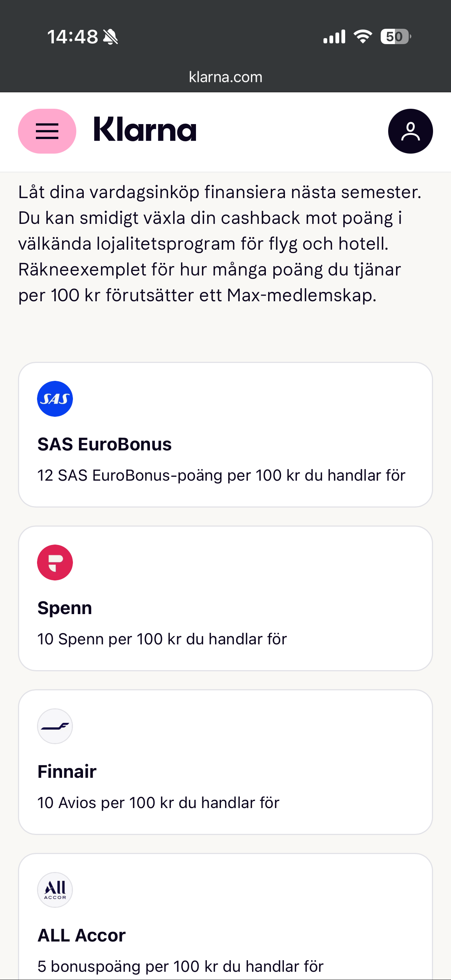Tap the 14:48 clock in status bar
451x980 pixels.
[x=72, y=37]
